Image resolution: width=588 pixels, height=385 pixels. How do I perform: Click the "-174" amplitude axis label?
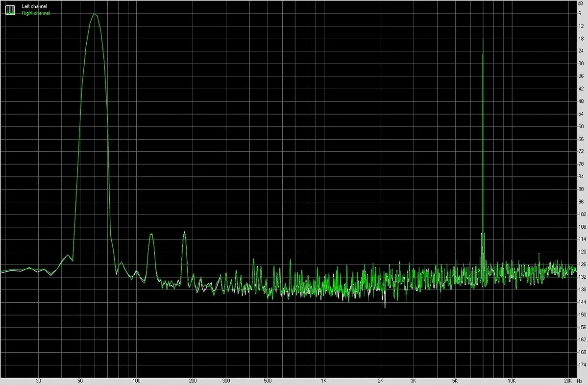[582, 364]
